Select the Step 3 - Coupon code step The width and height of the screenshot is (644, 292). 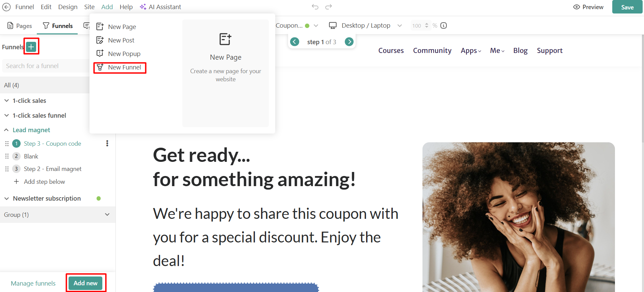tap(52, 144)
